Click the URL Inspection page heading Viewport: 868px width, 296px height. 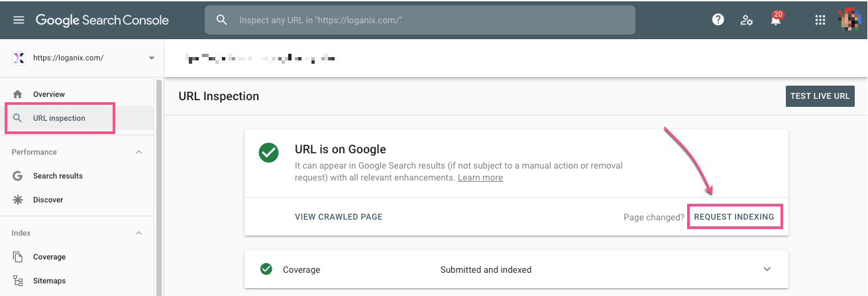point(219,96)
